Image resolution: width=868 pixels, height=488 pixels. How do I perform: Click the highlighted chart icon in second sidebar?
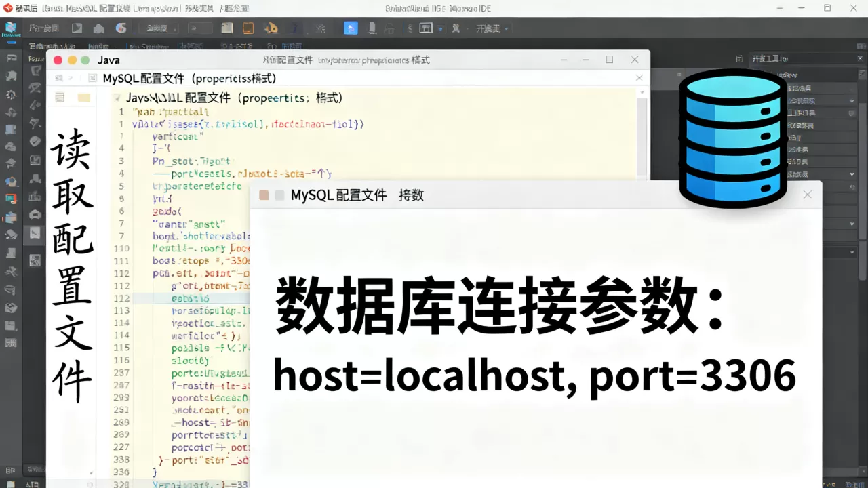[35, 235]
